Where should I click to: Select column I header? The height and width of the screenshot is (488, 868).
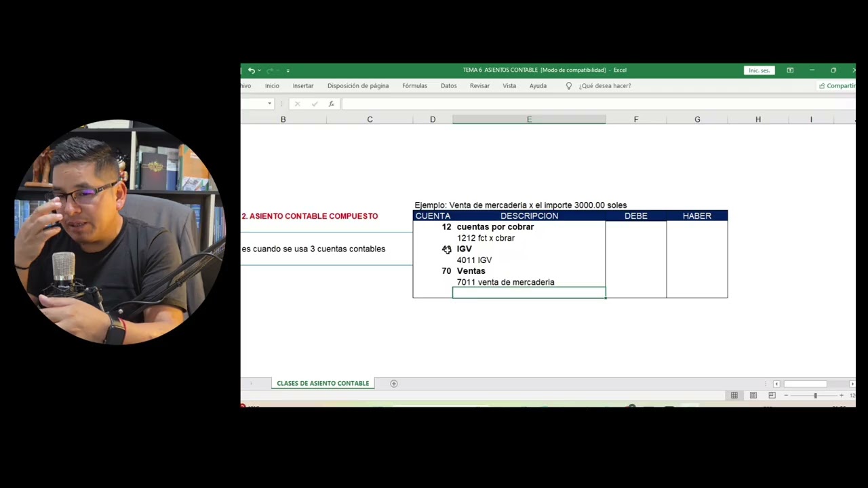[811, 119]
